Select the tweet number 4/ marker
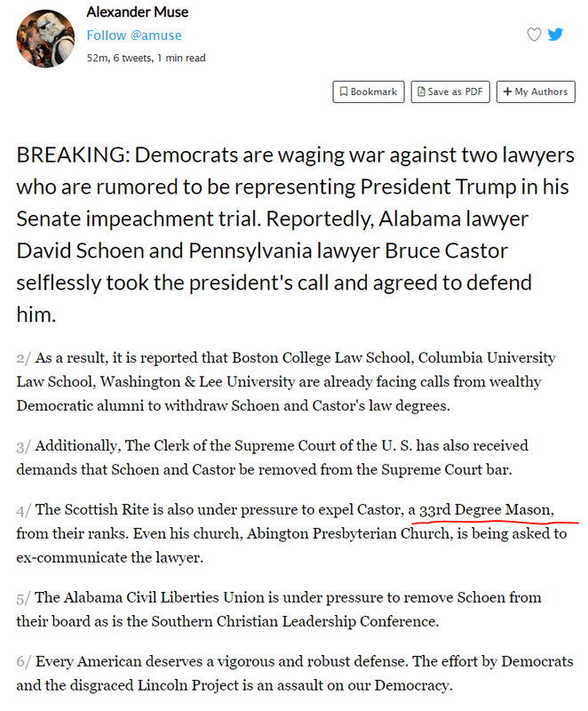588x711 pixels. click(24, 510)
